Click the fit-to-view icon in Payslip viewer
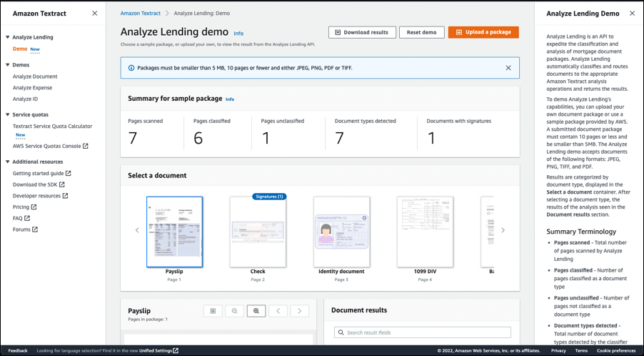Screen dimensions: 644x356 [x=213, y=311]
